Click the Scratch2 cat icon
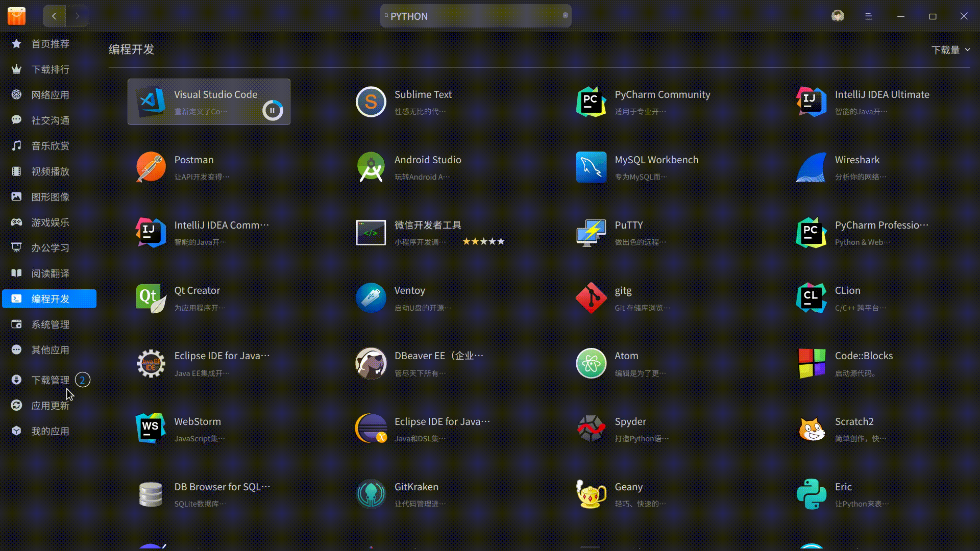The height and width of the screenshot is (551, 980). coord(811,429)
